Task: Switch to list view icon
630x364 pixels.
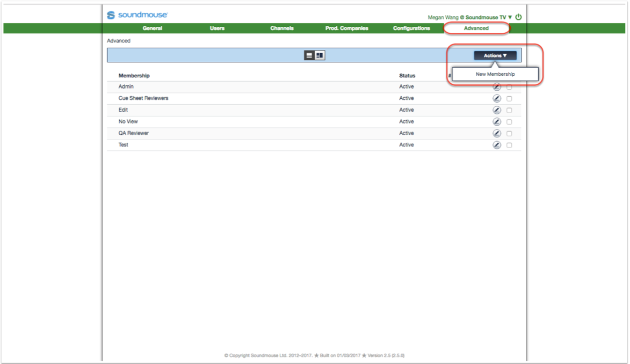Action: (x=309, y=55)
